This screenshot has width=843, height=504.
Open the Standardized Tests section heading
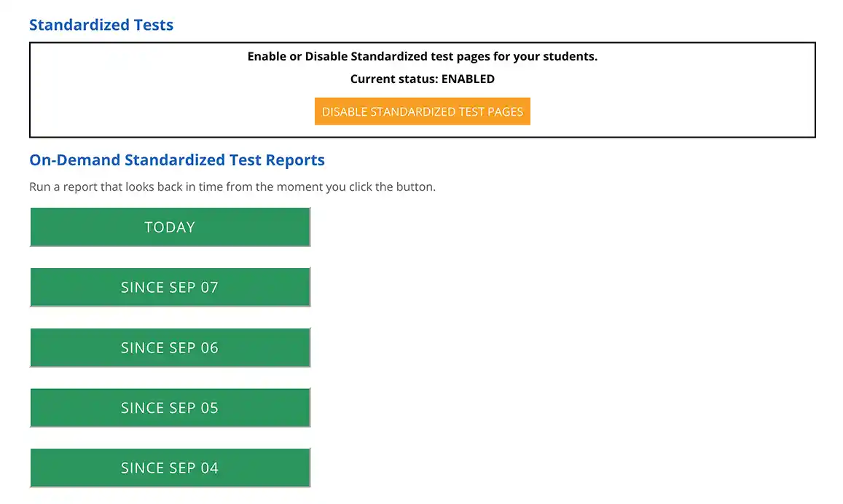(x=101, y=24)
